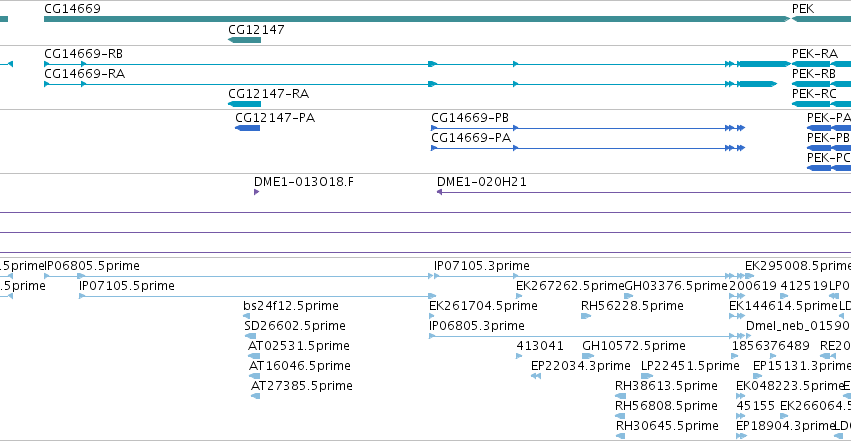Viewport: 851px width, 441px height.
Task: Click the AT27385.5prime EST glyph
Action: click(x=256, y=396)
